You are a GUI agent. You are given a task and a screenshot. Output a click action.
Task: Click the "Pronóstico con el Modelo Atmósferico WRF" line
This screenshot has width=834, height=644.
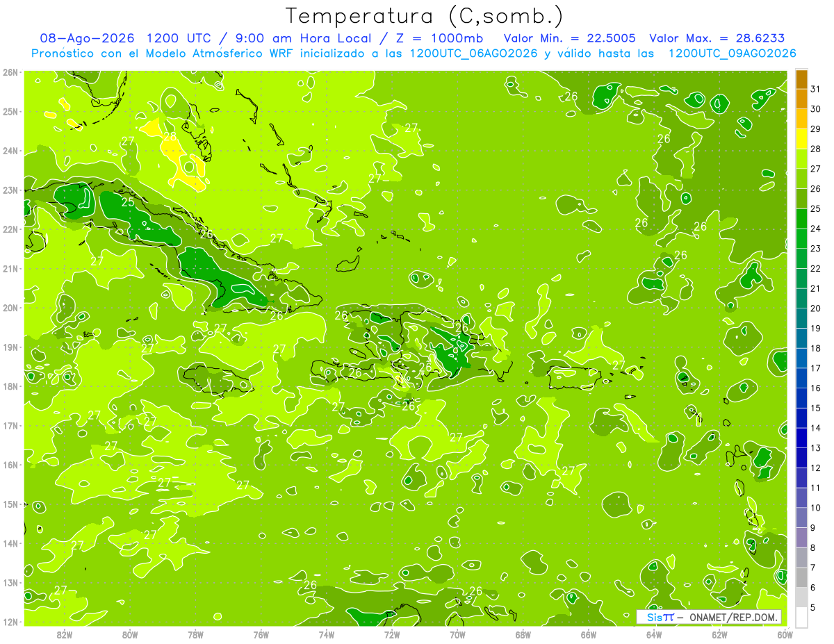click(x=161, y=53)
